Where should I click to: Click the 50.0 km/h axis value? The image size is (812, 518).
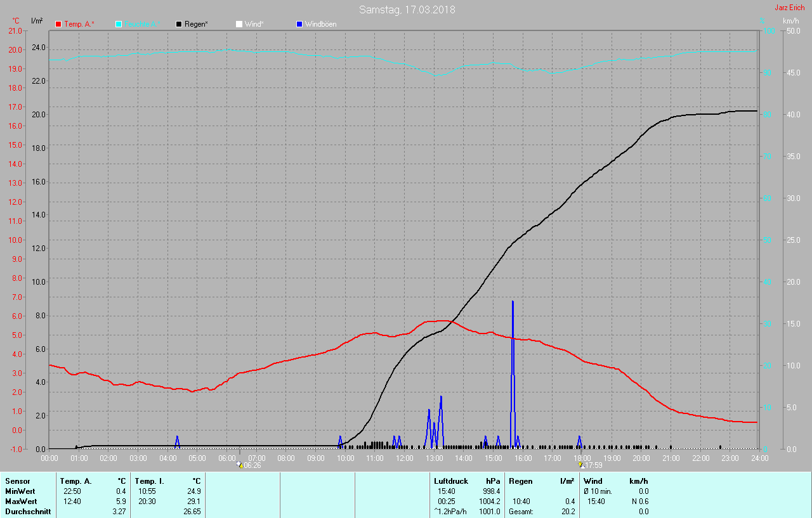point(794,30)
